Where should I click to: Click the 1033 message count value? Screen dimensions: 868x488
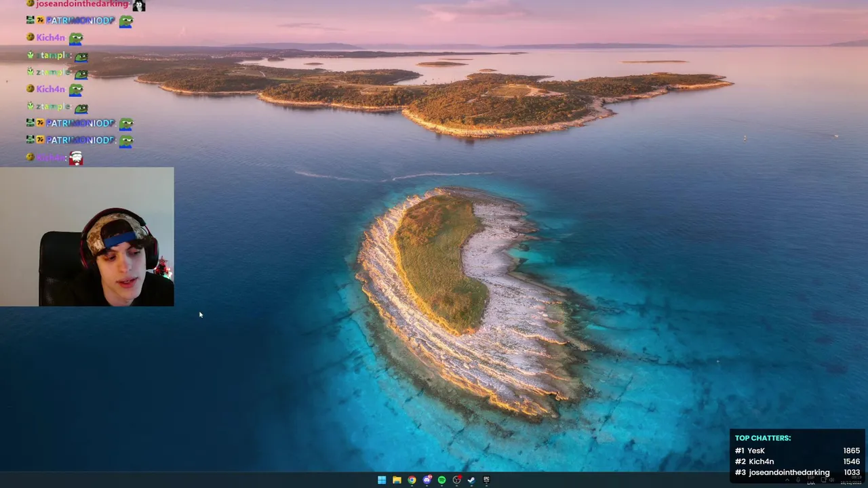coord(852,472)
